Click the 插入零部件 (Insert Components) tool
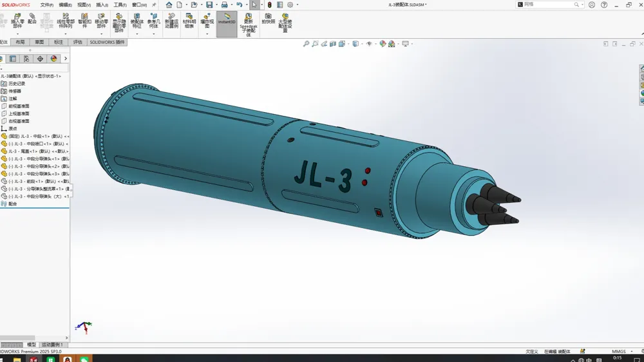 pos(17,21)
